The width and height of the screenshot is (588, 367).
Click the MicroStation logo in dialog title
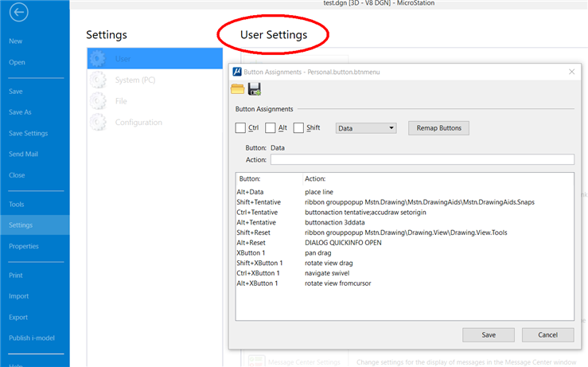pyautogui.click(x=237, y=72)
